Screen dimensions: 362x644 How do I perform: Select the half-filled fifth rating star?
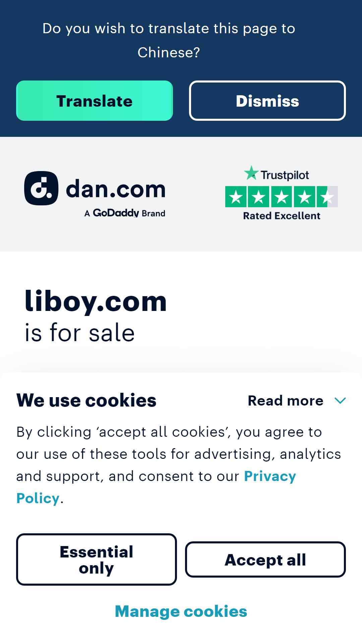pyautogui.click(x=327, y=197)
